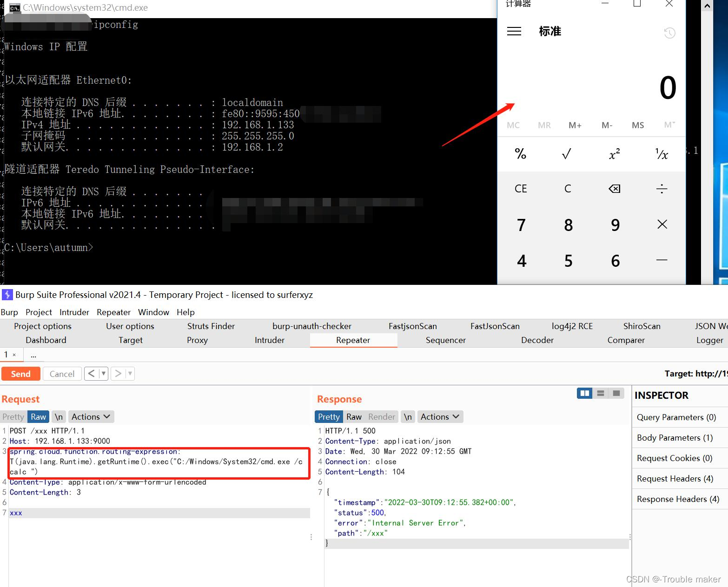Click the x squared key
This screenshot has height=587, width=728.
[x=615, y=154]
